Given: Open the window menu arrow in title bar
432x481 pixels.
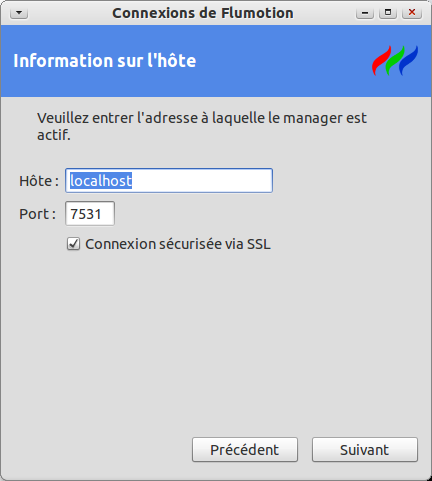Looking at the screenshot, I should point(19,13).
